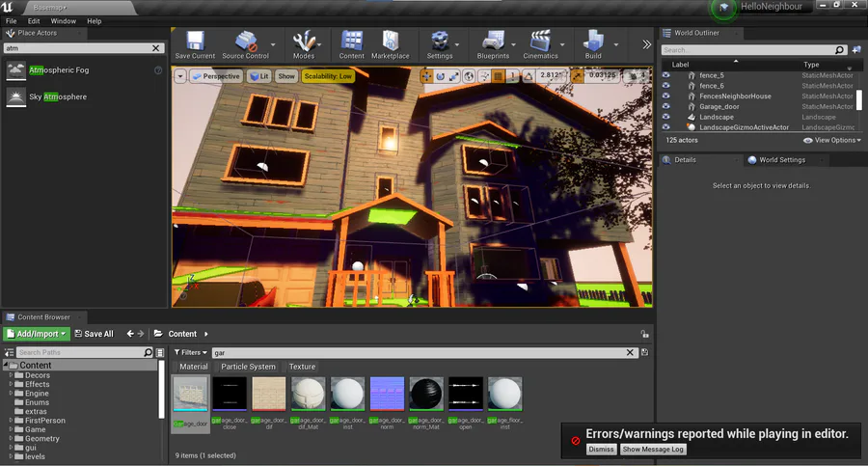Click the Search Paths magnifier icon
The height and width of the screenshot is (466, 868).
pyautogui.click(x=148, y=352)
